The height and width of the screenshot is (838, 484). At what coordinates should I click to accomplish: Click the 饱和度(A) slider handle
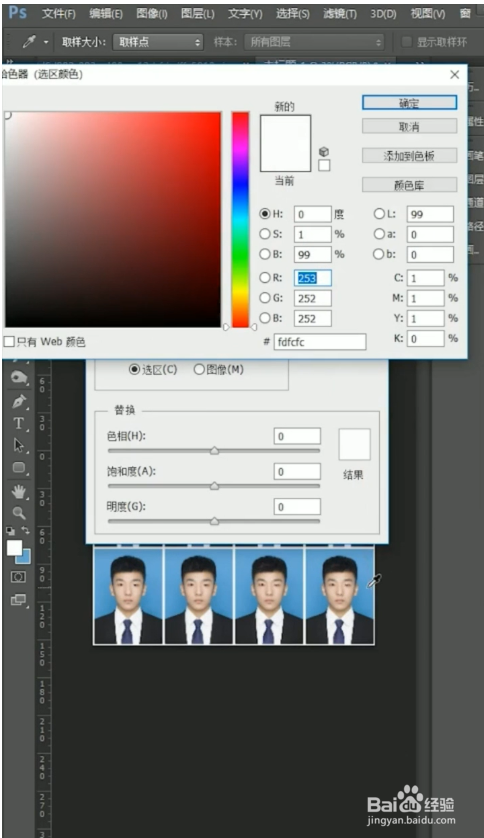pos(214,486)
